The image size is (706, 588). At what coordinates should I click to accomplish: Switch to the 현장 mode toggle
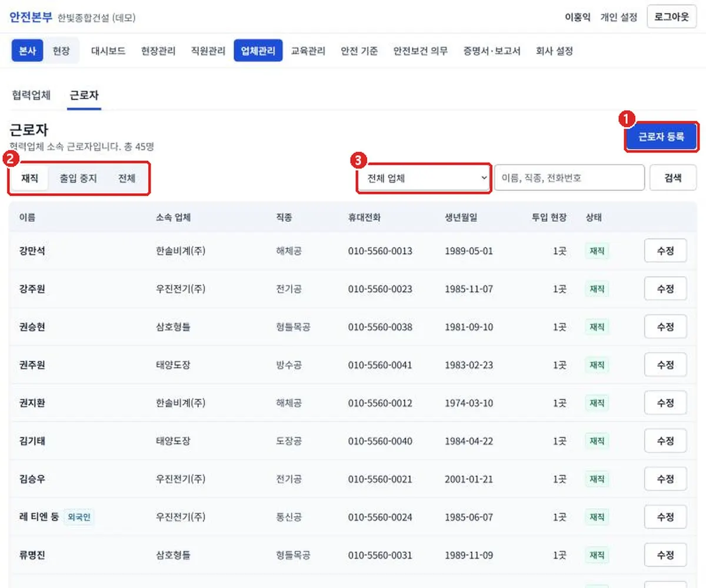pyautogui.click(x=61, y=51)
